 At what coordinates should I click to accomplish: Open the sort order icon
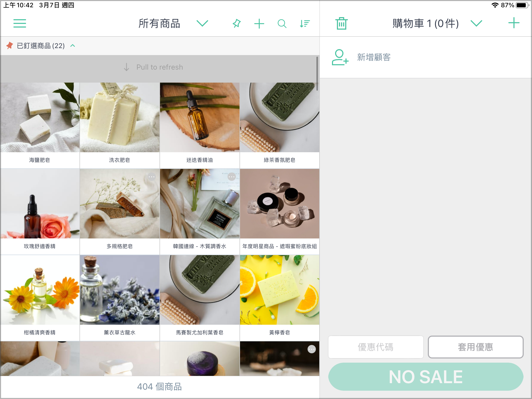[305, 23]
